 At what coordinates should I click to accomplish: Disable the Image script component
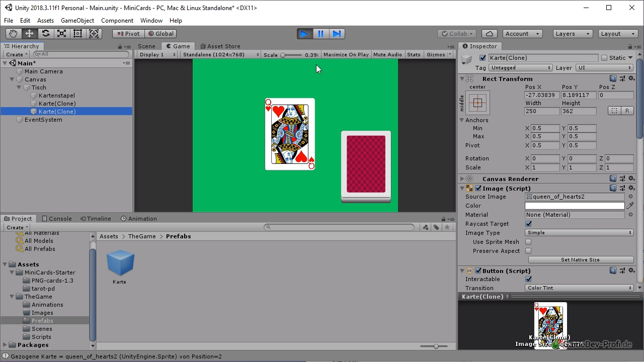(478, 189)
